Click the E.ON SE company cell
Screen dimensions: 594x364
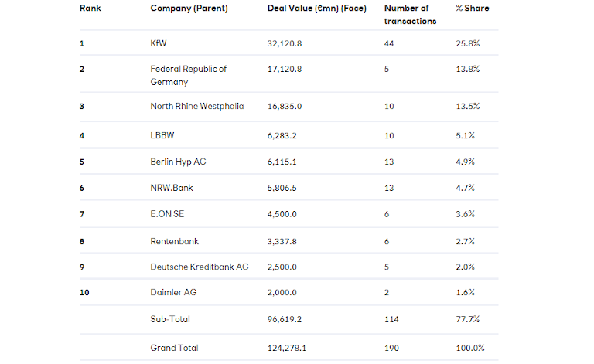pyautogui.click(x=167, y=215)
